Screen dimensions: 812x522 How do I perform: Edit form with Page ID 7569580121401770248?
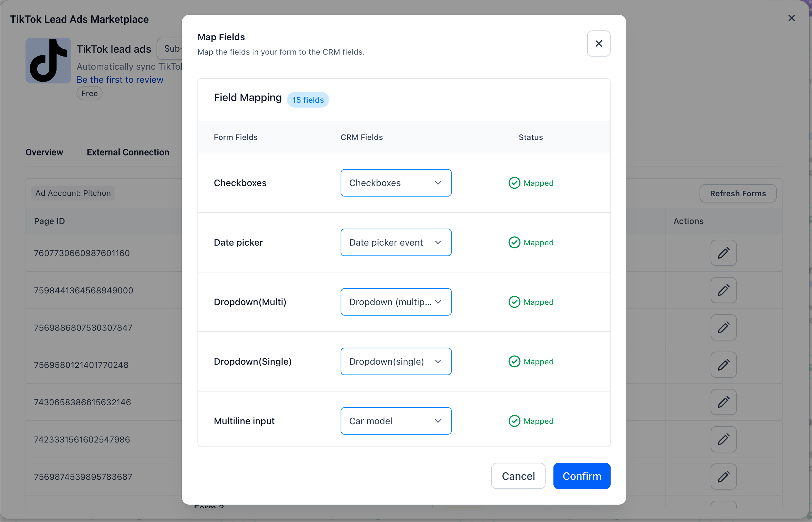(724, 365)
